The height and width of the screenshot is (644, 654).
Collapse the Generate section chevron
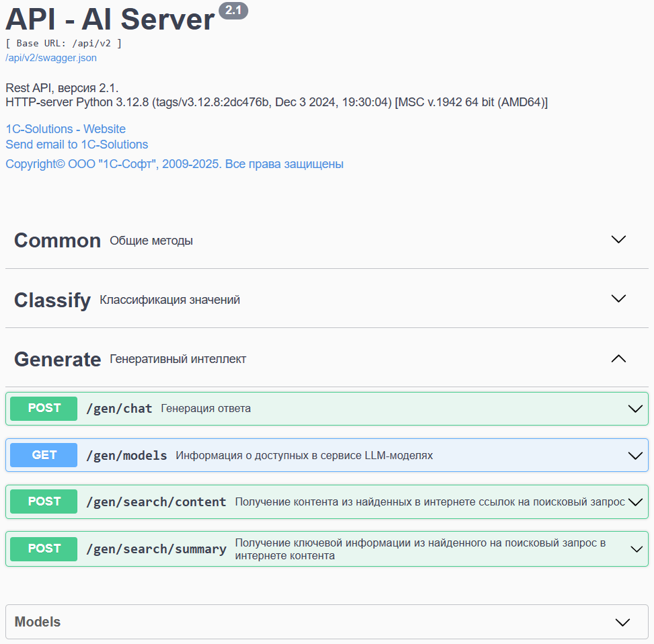[618, 359]
